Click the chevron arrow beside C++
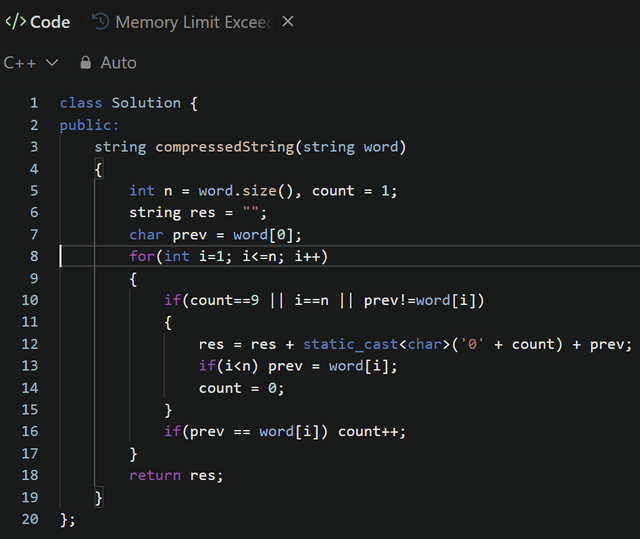The height and width of the screenshot is (539, 640). (53, 62)
